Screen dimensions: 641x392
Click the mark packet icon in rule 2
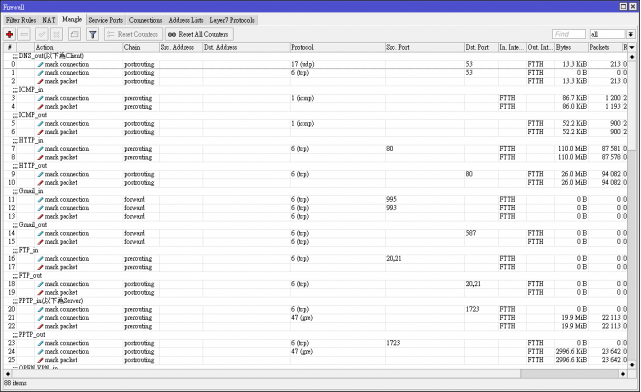tap(40, 81)
